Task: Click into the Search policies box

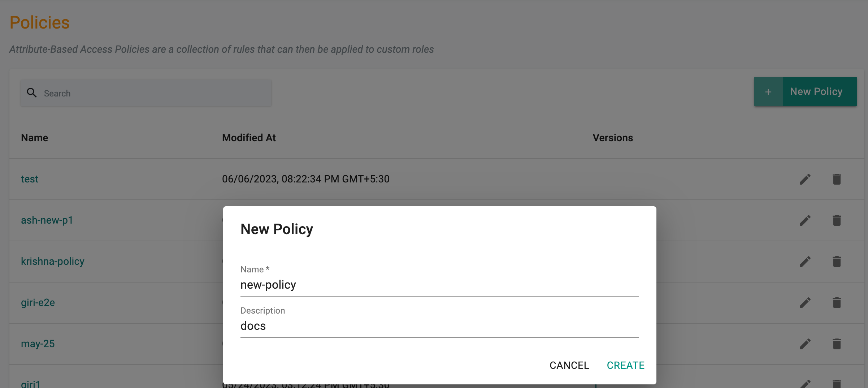Action: 146,93
